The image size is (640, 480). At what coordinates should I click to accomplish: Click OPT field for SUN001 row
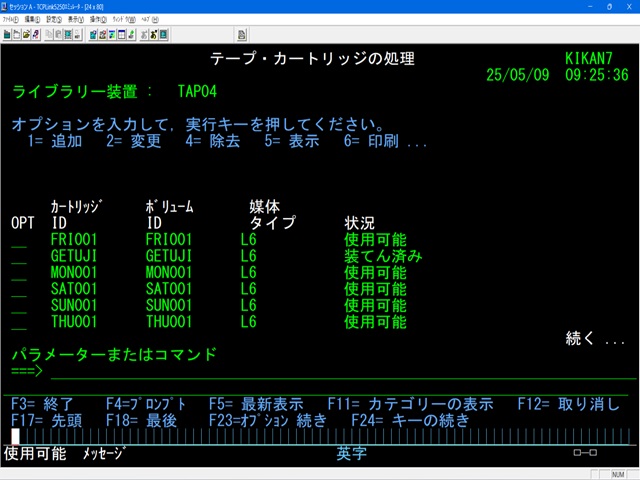click(x=19, y=305)
